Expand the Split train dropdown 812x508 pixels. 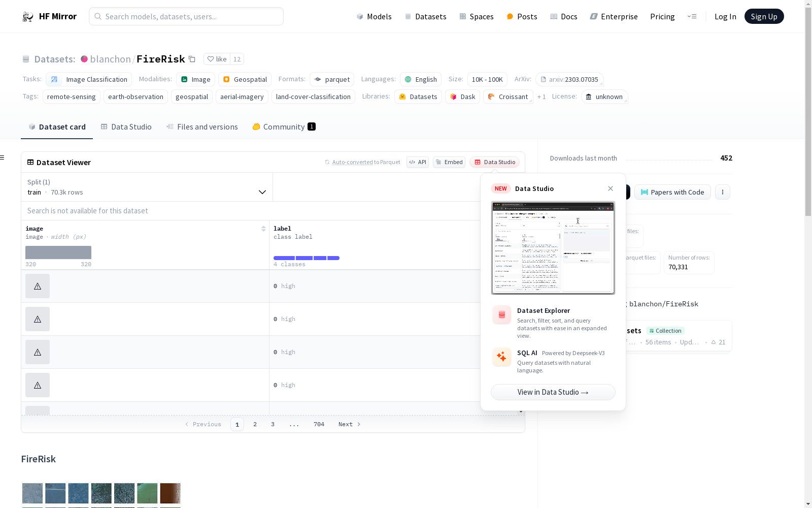(x=147, y=187)
